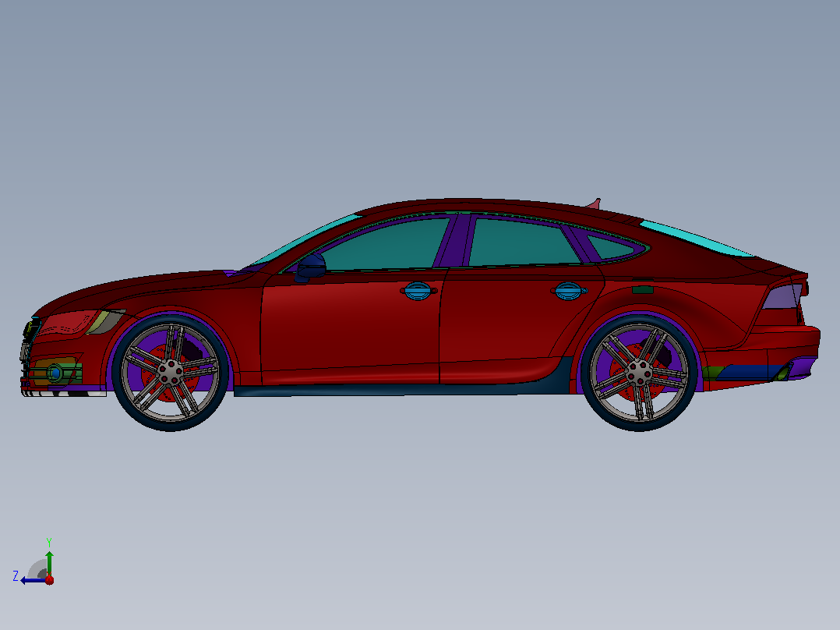Select the roof antenna fin
Image resolution: width=840 pixels, height=630 pixels.
[594, 204]
